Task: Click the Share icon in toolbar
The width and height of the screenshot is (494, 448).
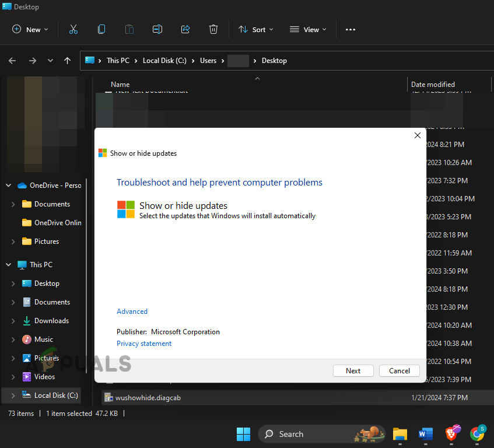Action: 185,29
